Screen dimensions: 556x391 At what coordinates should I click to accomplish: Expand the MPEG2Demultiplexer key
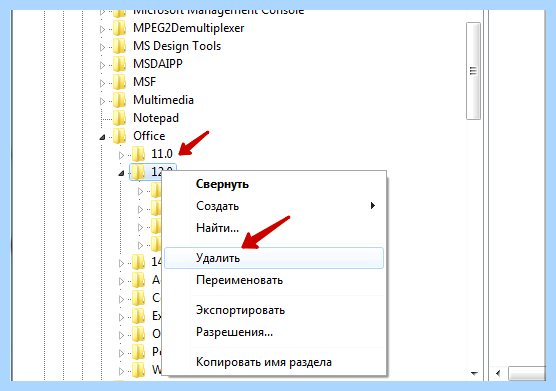click(102, 29)
